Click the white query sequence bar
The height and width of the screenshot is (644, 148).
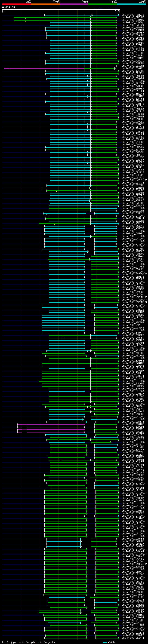click(61, 9)
